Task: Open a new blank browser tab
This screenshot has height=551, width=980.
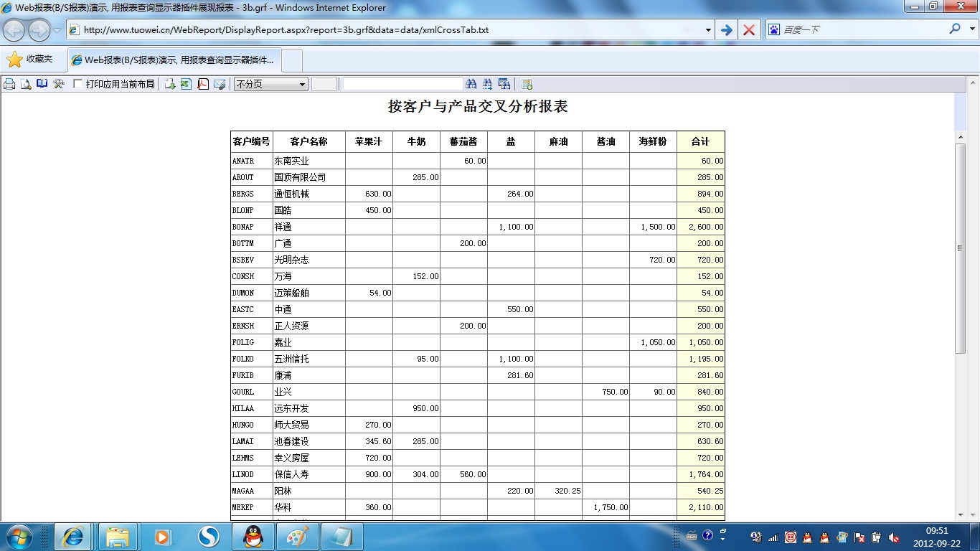Action: click(292, 60)
